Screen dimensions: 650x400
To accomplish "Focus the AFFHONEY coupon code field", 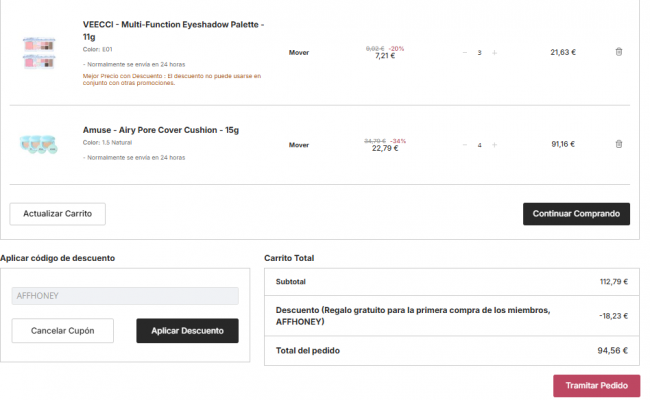I will (125, 296).
